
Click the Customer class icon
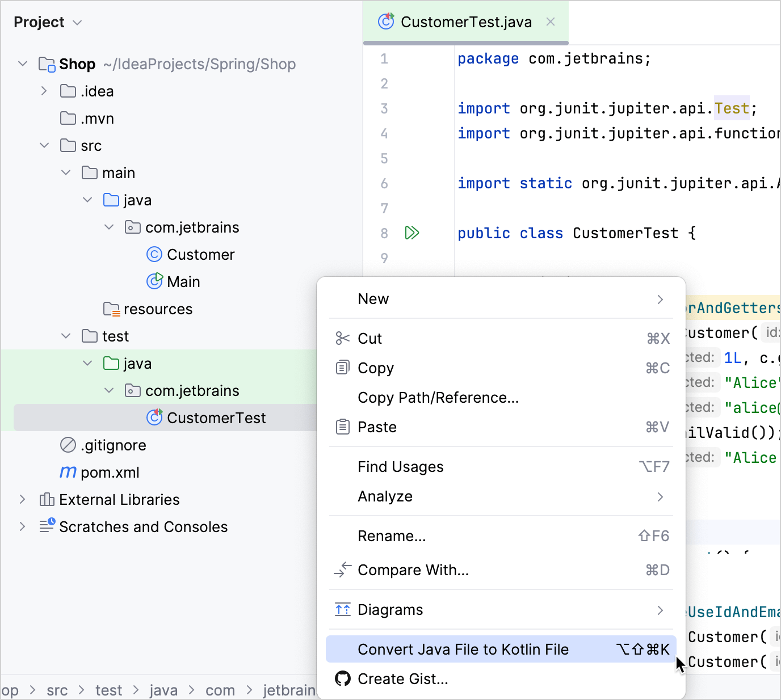pyautogui.click(x=154, y=254)
